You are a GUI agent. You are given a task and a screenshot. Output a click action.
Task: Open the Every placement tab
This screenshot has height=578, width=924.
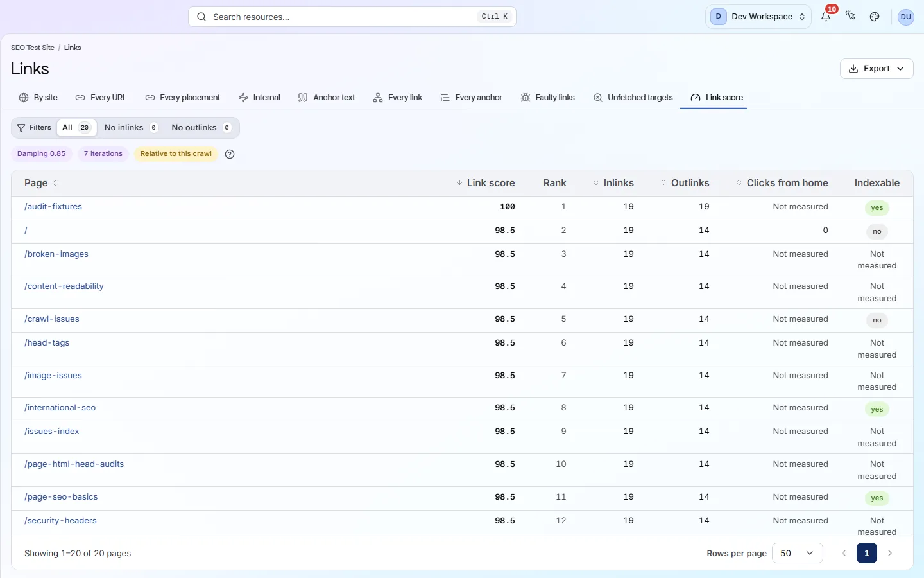coord(183,98)
